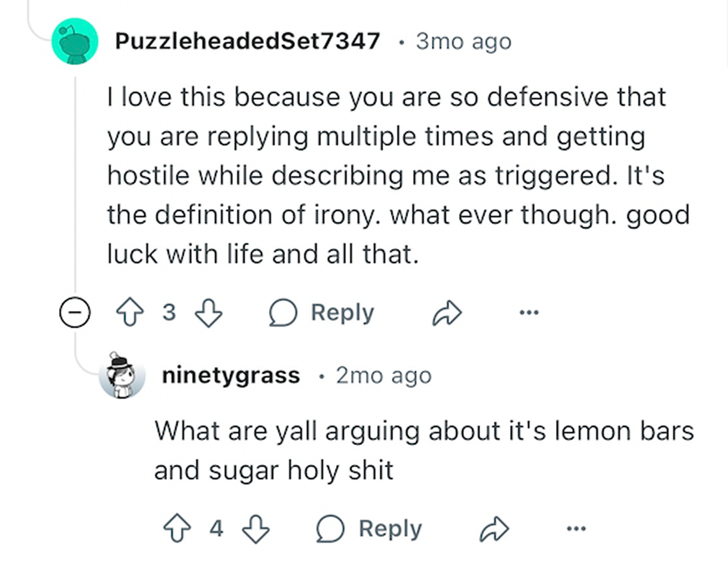Click the "3mo ago" timestamp

463,42
